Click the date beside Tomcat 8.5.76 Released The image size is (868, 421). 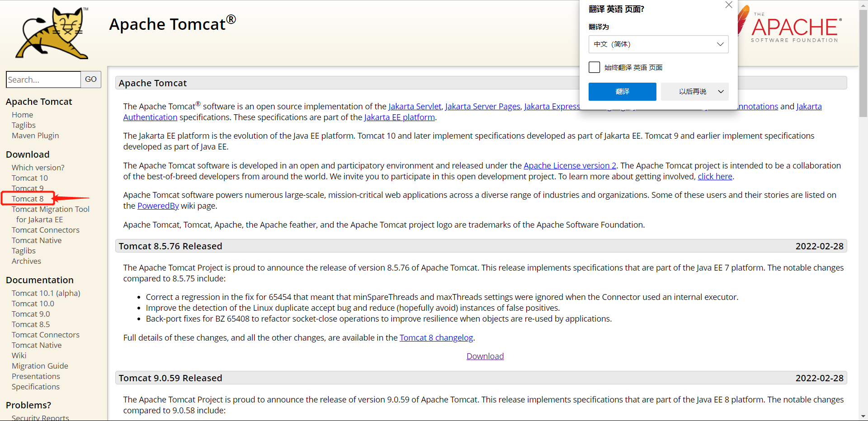pyautogui.click(x=820, y=246)
